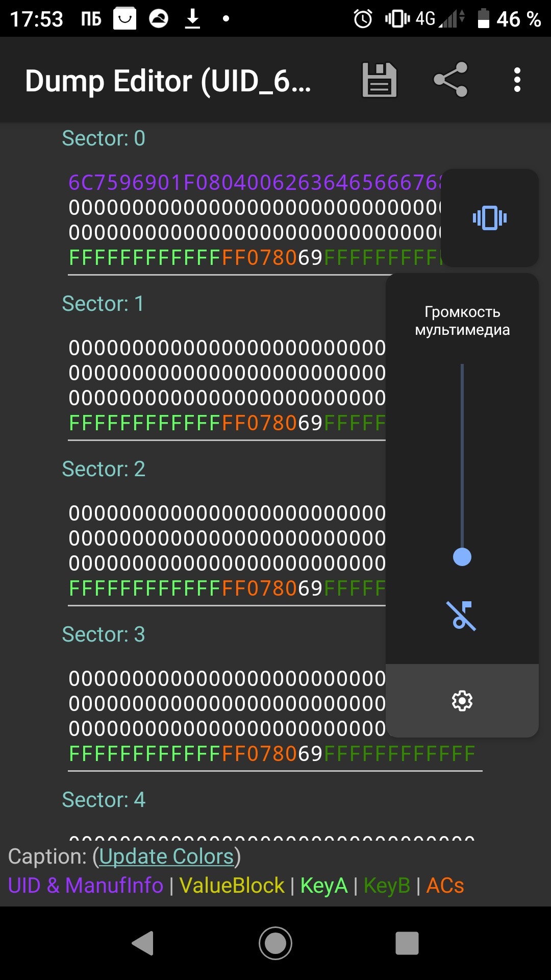The height and width of the screenshot is (980, 551).
Task: Select the Sector: 2 header
Action: point(104,469)
